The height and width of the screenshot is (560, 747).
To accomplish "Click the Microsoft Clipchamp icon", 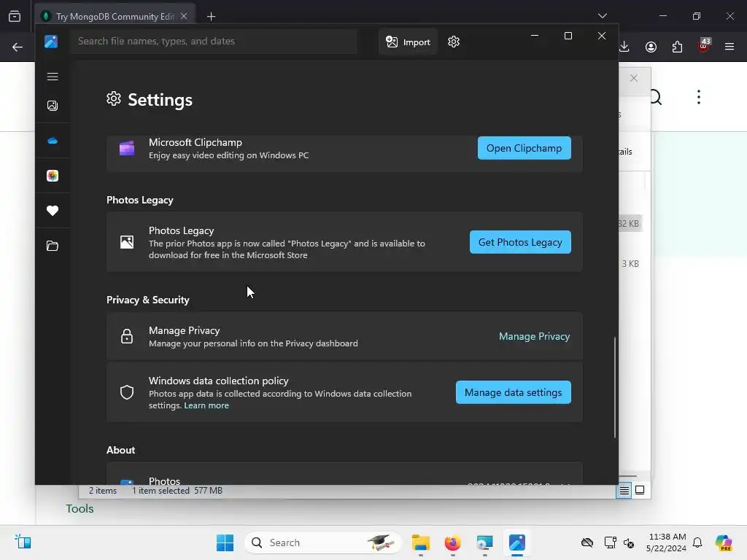I will [x=127, y=148].
